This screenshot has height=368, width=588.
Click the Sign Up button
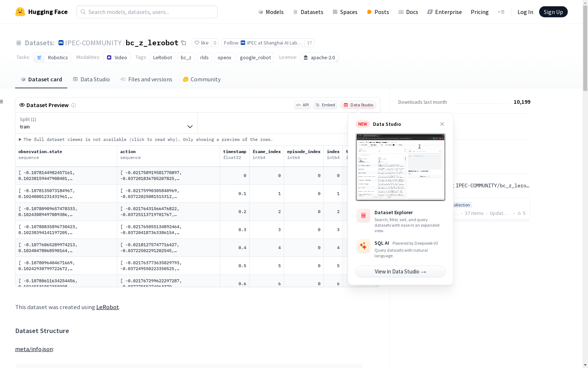[x=553, y=12]
